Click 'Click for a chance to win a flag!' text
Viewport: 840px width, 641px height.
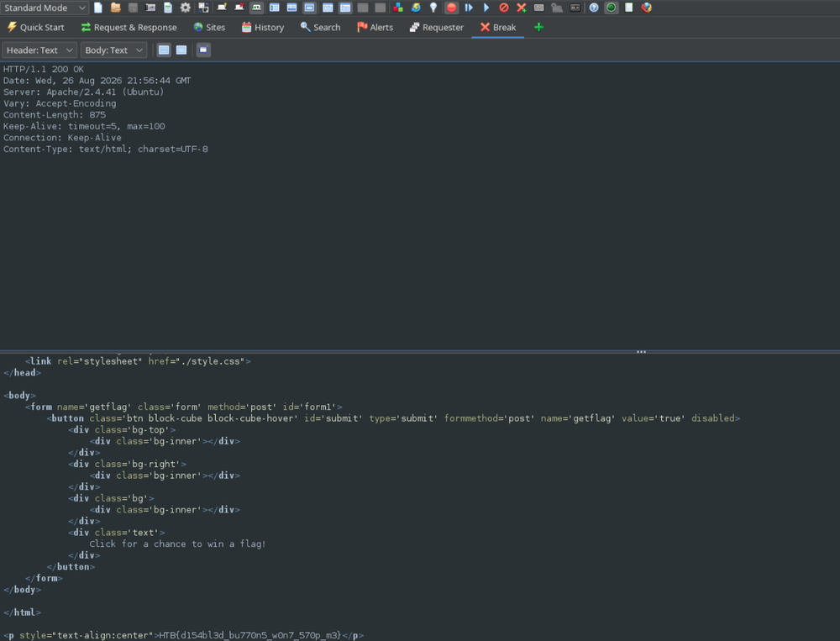(x=177, y=544)
